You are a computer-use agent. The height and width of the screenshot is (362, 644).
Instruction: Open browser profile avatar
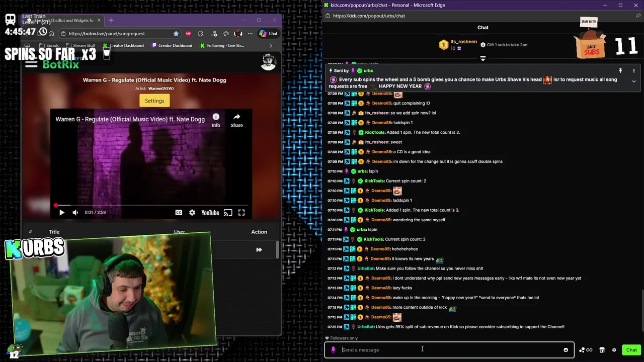click(x=238, y=34)
